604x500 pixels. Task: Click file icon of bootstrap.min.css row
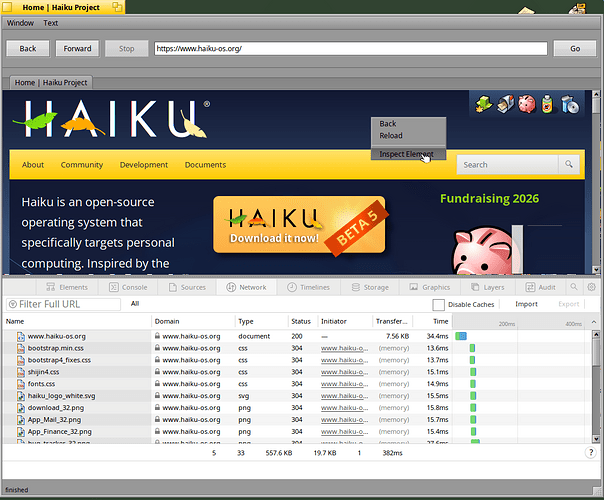click(x=21, y=348)
